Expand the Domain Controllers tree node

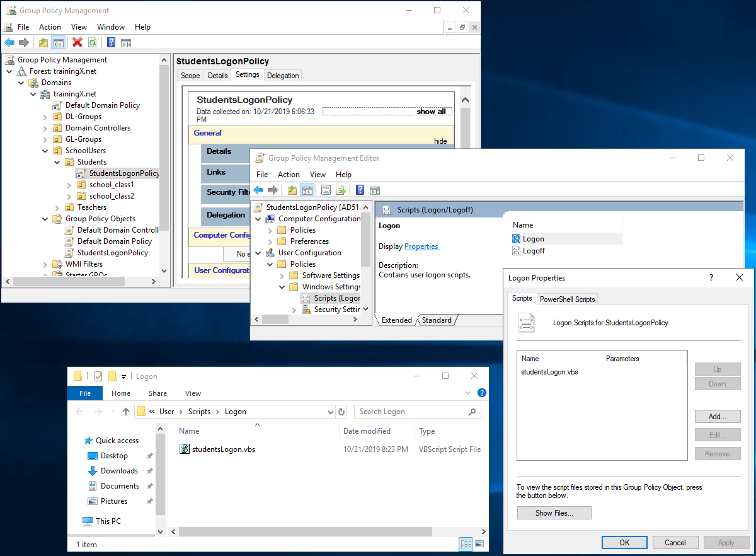point(45,128)
